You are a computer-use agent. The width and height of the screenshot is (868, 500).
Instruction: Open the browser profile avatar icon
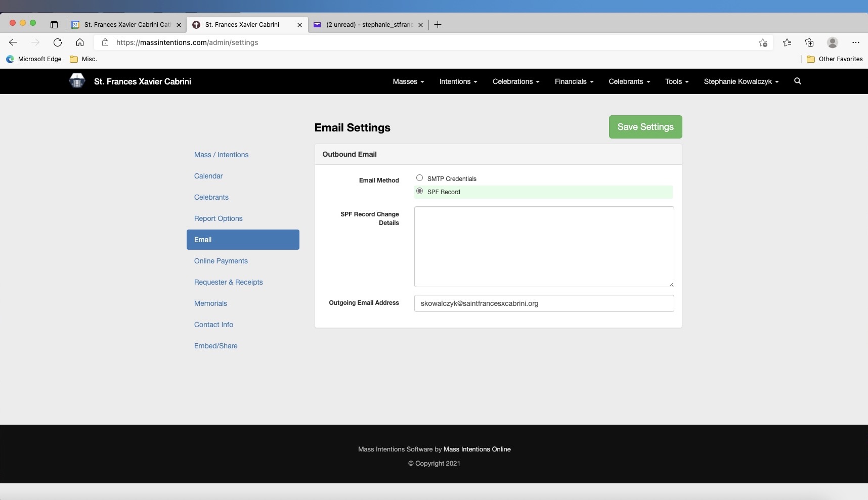tap(832, 42)
